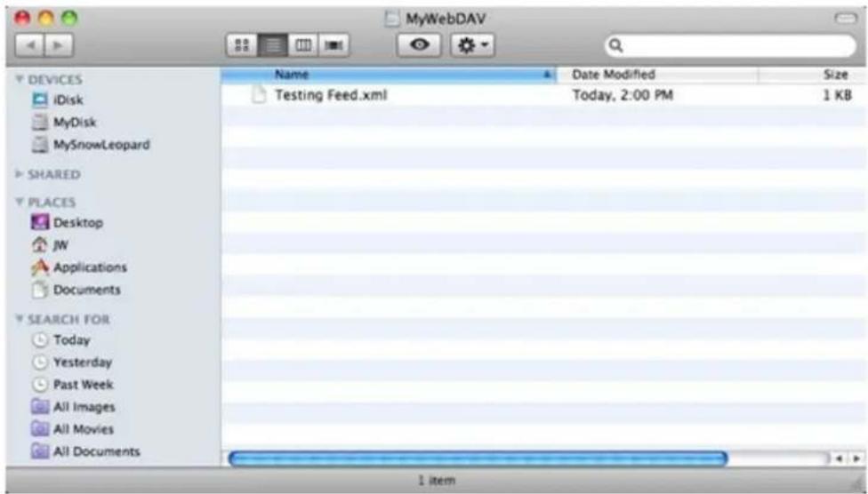Zoom the window with the green button
The width and height of the screenshot is (868, 494).
tap(69, 19)
